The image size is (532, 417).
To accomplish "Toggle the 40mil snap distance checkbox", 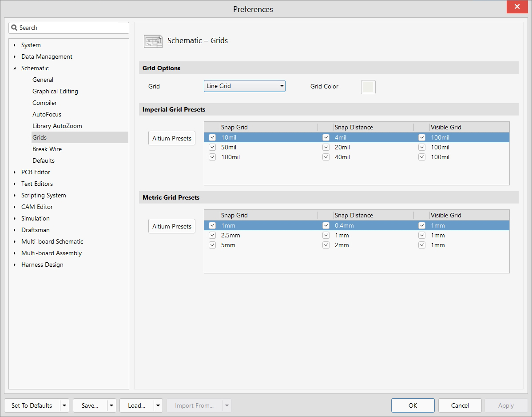I will tap(326, 157).
